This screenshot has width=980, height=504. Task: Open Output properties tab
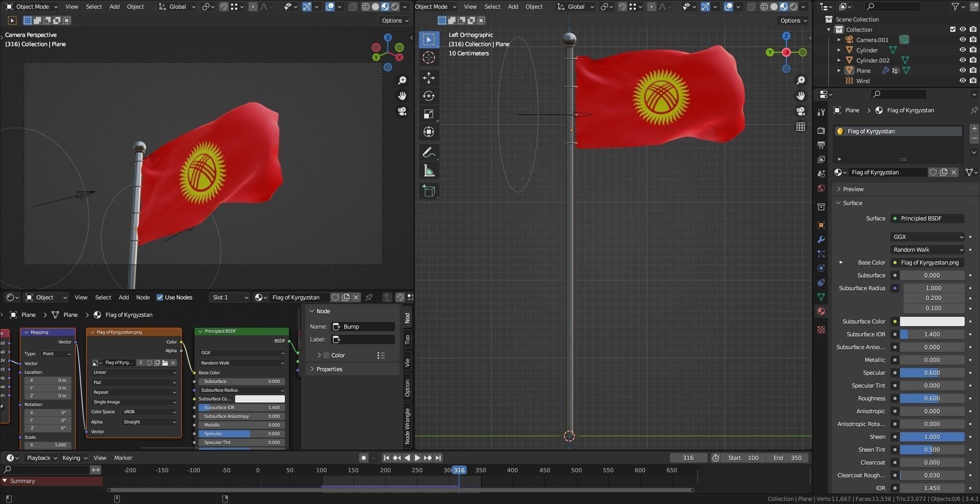coord(821,145)
